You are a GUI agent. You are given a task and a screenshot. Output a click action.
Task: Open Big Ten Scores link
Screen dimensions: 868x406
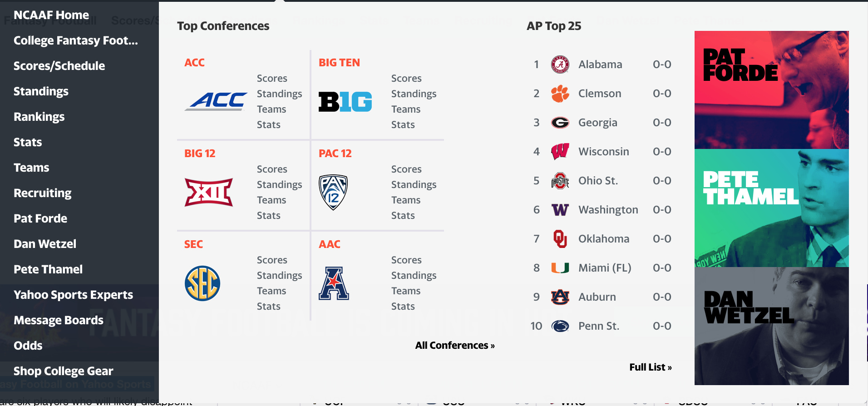pyautogui.click(x=406, y=78)
